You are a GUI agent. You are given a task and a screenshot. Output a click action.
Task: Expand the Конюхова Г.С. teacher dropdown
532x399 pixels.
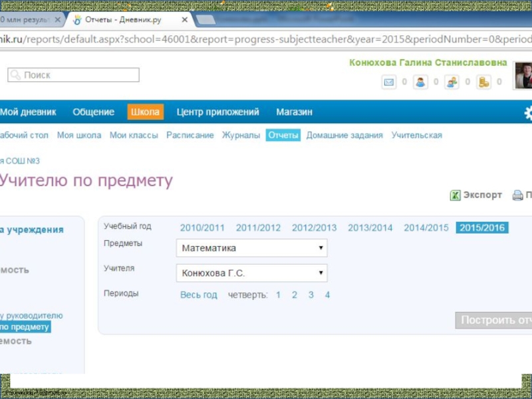point(321,273)
